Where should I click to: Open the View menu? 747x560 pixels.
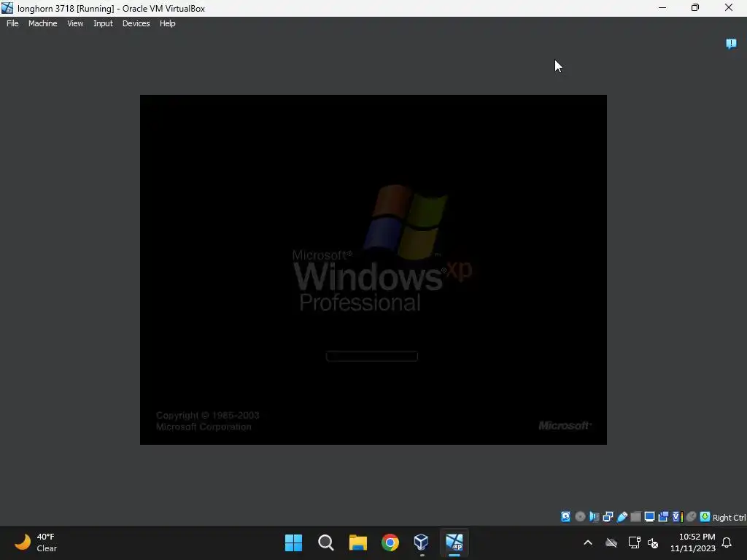tap(75, 23)
